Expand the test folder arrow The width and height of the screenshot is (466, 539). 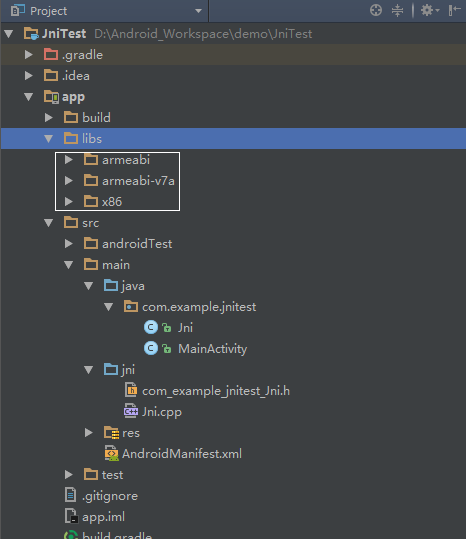point(69,475)
